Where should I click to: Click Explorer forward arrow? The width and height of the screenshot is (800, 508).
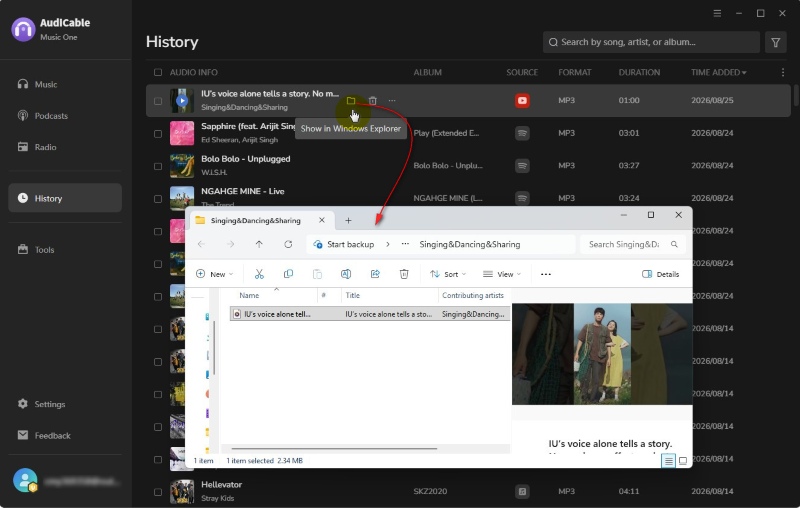[231, 244]
